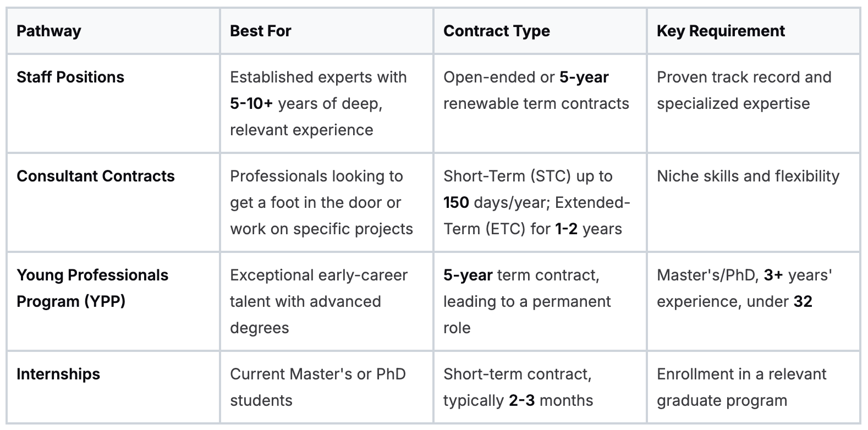Click the open-ended or 5-year renewable cell
Screen dimensions: 868x430
pyautogui.click(x=540, y=103)
